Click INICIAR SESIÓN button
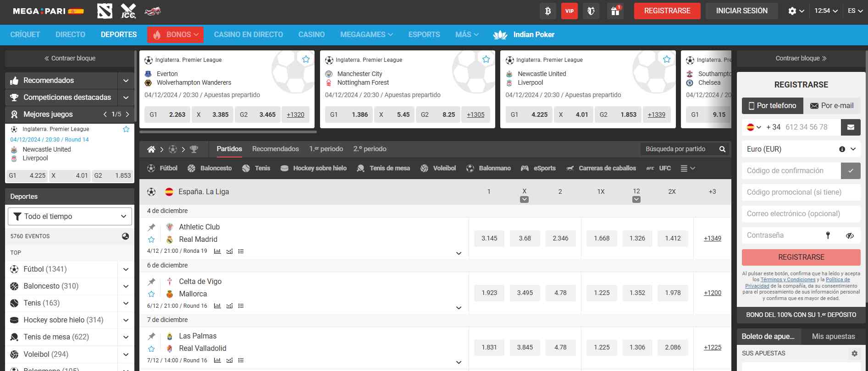Image resolution: width=868 pixels, height=371 pixels. (x=741, y=11)
